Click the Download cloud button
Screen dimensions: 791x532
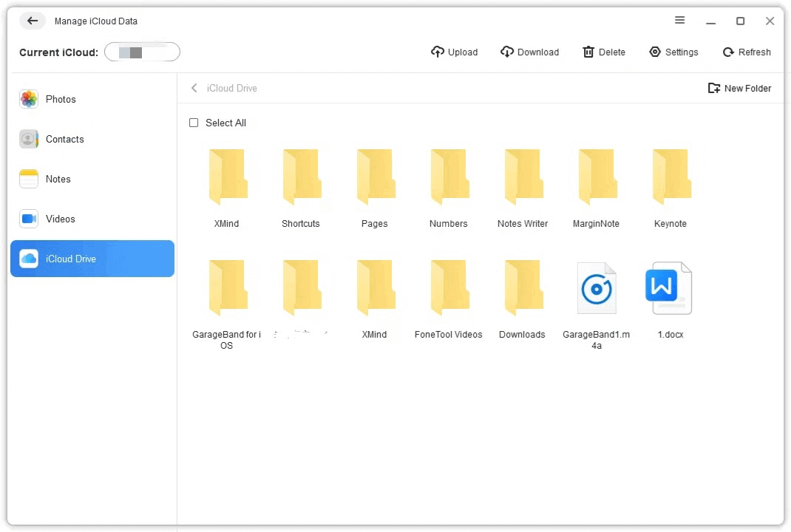pos(529,52)
